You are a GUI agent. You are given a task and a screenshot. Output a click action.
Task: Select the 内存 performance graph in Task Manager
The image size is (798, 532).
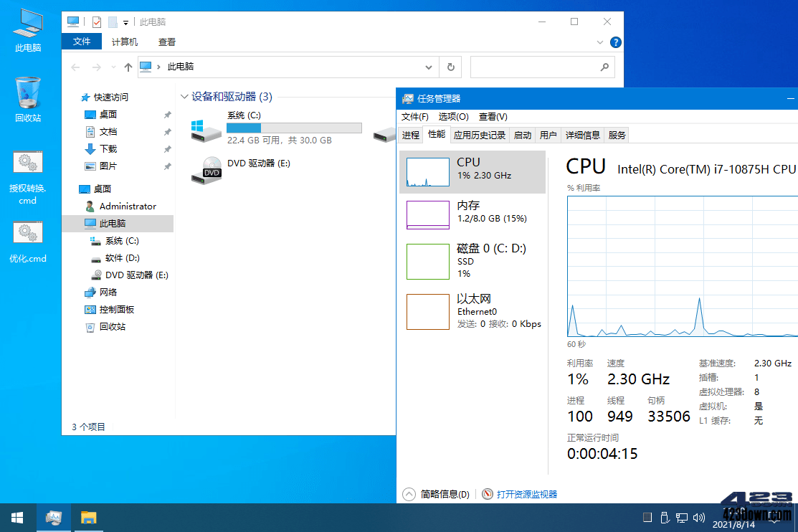point(473,214)
